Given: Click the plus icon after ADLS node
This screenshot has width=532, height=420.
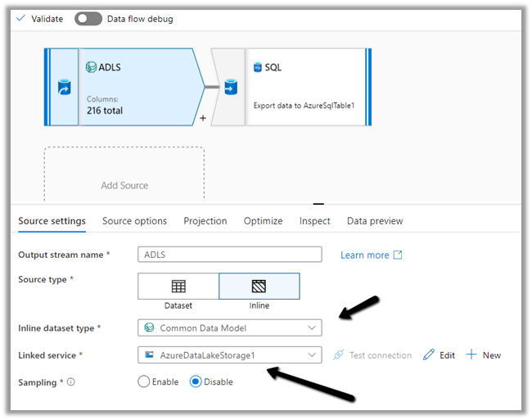Looking at the screenshot, I should [x=202, y=119].
